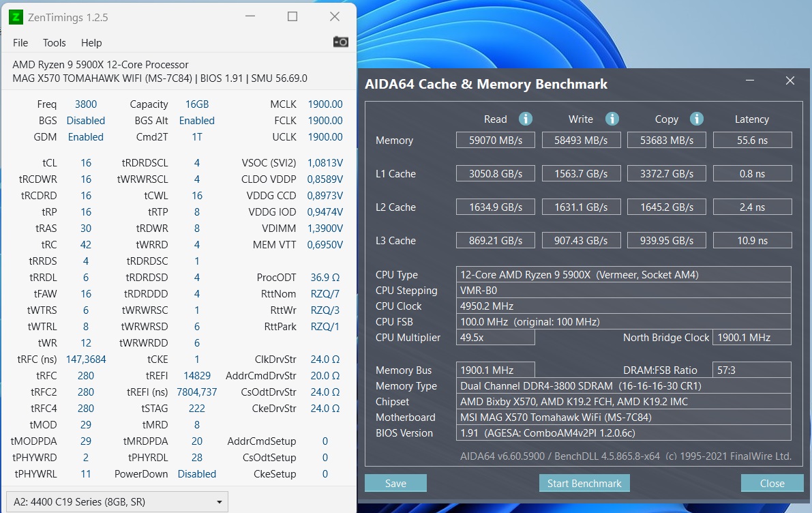Click the Start Benchmark button
812x513 pixels.
tap(584, 483)
